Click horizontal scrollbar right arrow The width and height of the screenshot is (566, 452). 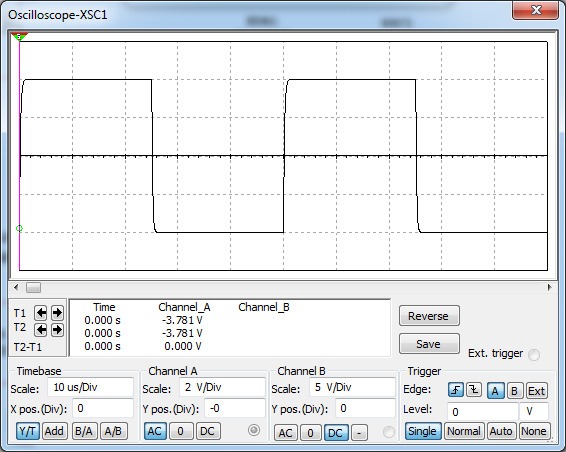549,287
